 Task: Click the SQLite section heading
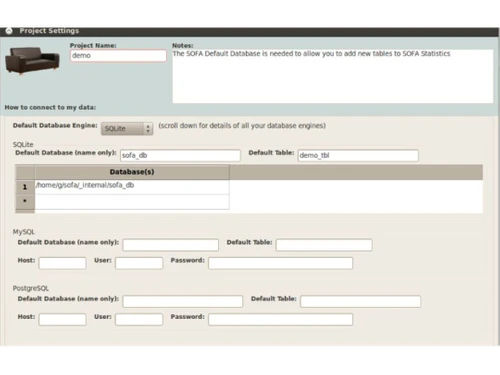point(23,144)
